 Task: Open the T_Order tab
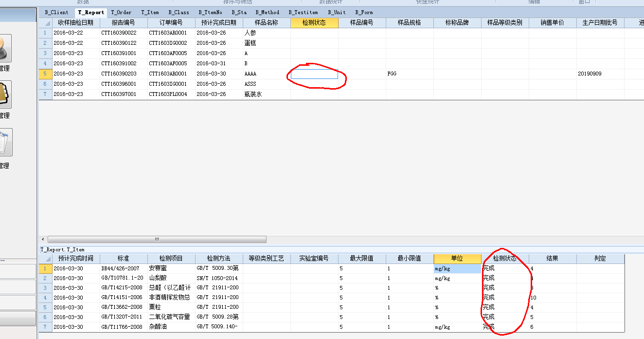point(121,12)
